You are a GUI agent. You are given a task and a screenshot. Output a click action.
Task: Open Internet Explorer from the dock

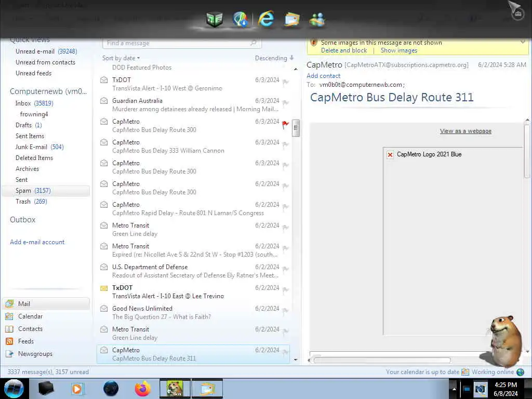click(266, 18)
